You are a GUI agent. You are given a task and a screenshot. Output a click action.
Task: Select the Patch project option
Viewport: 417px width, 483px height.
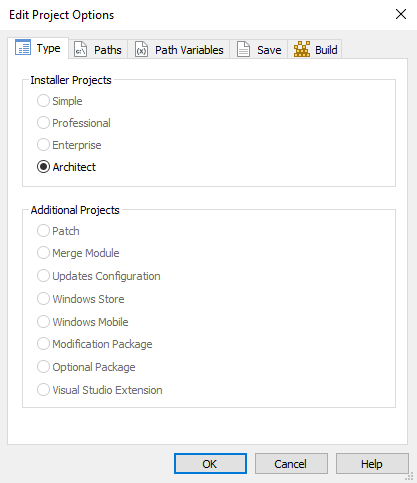click(58, 231)
